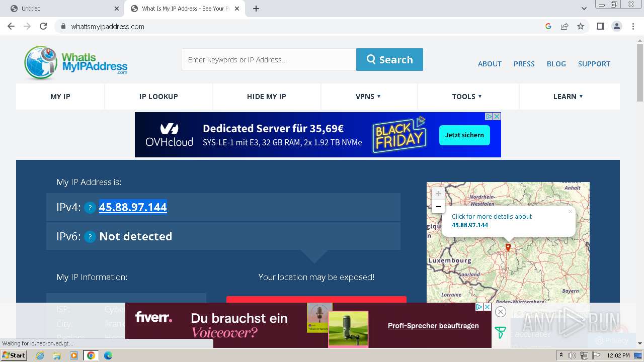The height and width of the screenshot is (362, 644).
Task: Expand the LEARN dropdown menu
Action: pyautogui.click(x=569, y=97)
